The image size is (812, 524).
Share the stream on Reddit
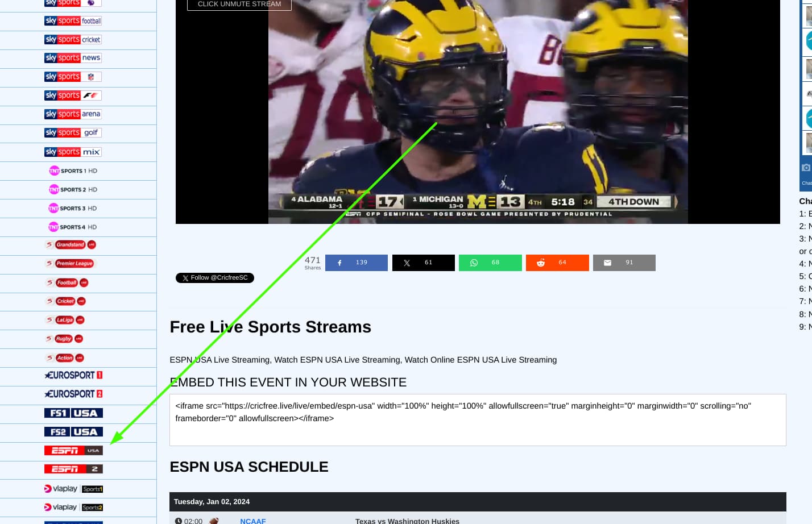click(557, 263)
